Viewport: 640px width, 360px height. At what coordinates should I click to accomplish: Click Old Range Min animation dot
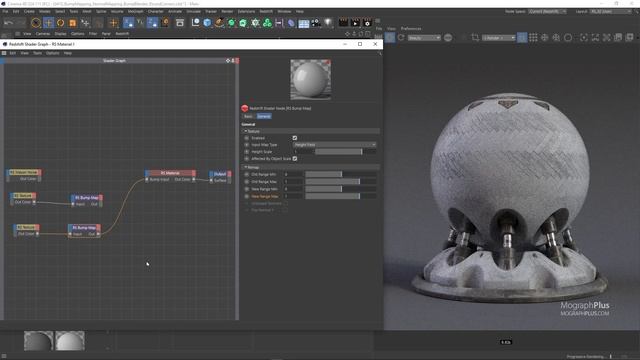coord(247,174)
